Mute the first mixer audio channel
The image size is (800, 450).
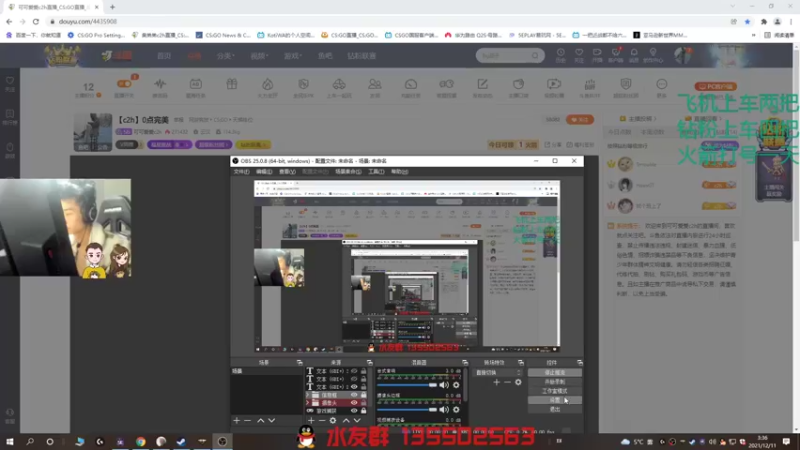(444, 385)
